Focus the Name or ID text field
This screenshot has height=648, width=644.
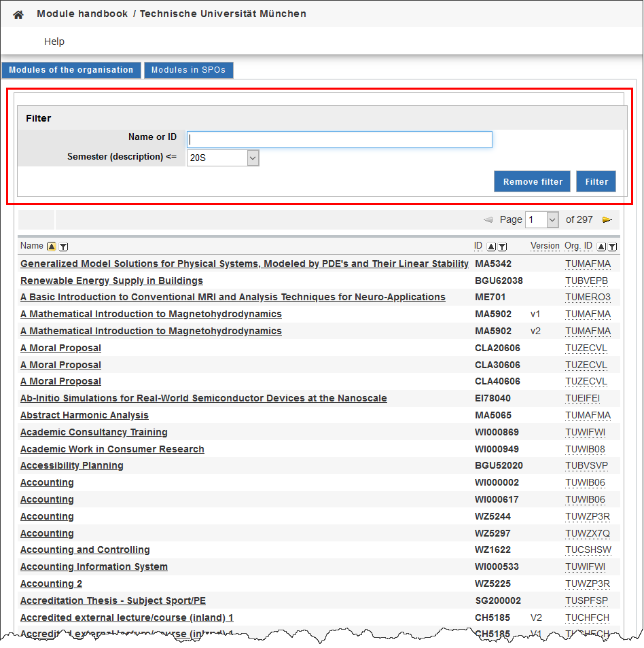(x=339, y=139)
